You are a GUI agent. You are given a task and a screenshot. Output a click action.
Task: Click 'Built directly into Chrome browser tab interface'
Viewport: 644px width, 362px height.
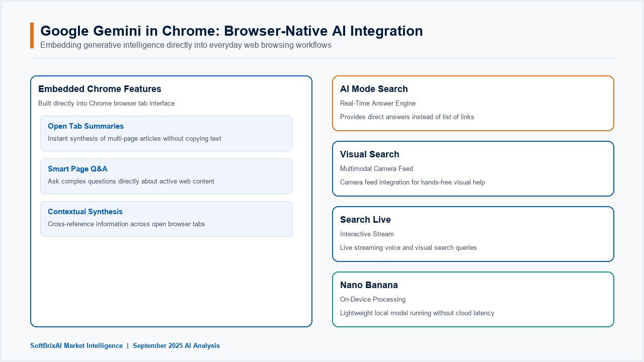(106, 104)
